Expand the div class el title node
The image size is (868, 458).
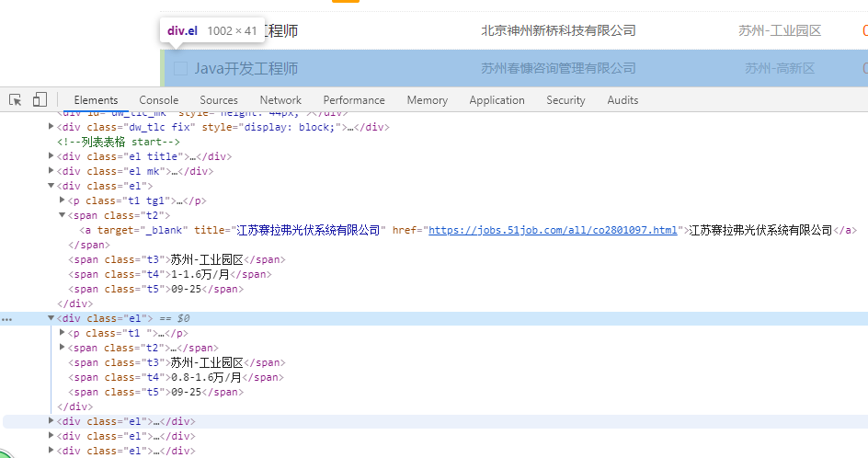click(x=51, y=156)
